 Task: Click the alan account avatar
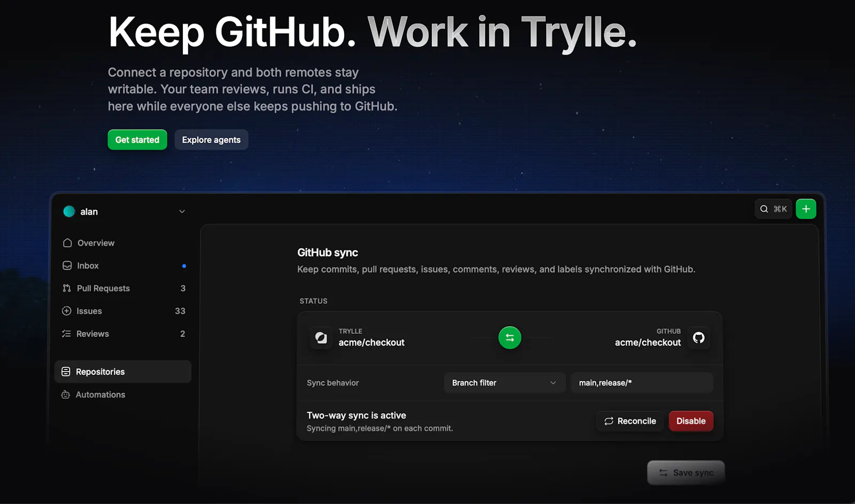pos(69,211)
